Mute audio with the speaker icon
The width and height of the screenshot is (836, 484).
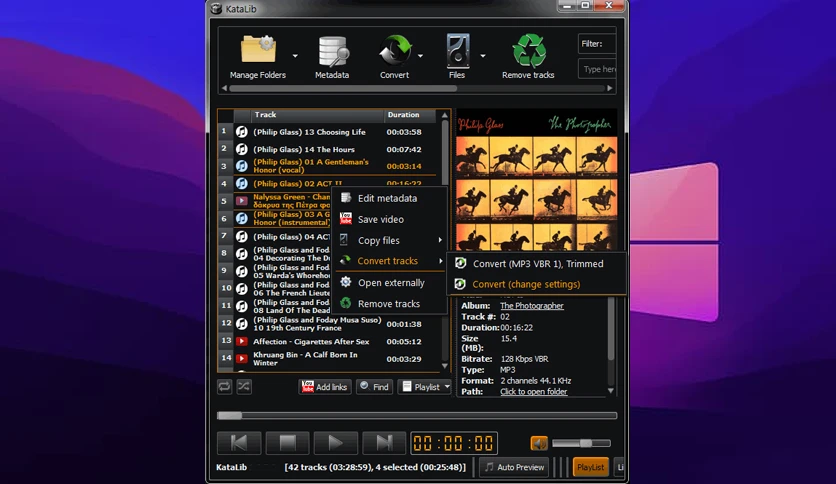pos(539,443)
